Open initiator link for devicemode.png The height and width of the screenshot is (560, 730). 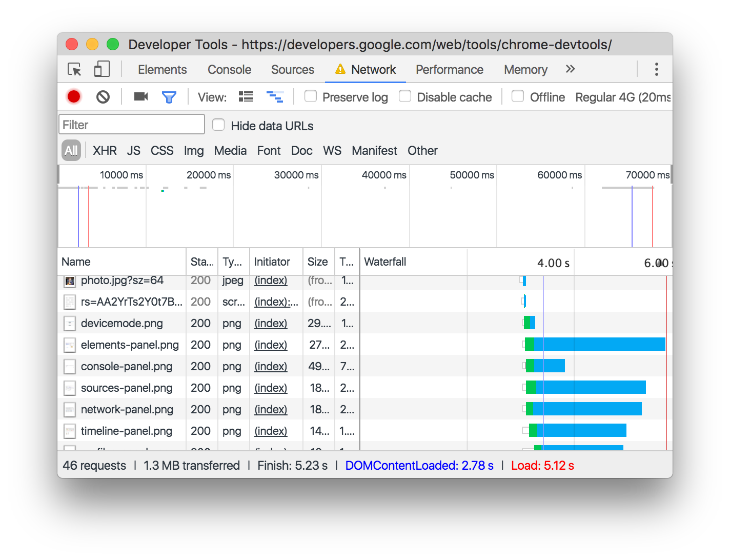click(271, 324)
